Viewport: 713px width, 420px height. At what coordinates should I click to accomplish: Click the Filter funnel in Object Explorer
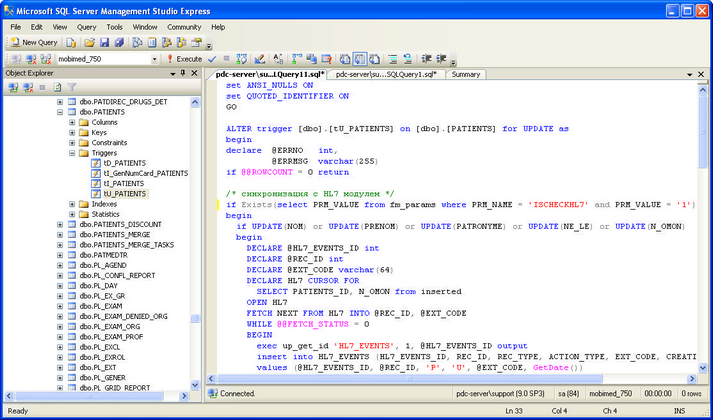(x=72, y=87)
